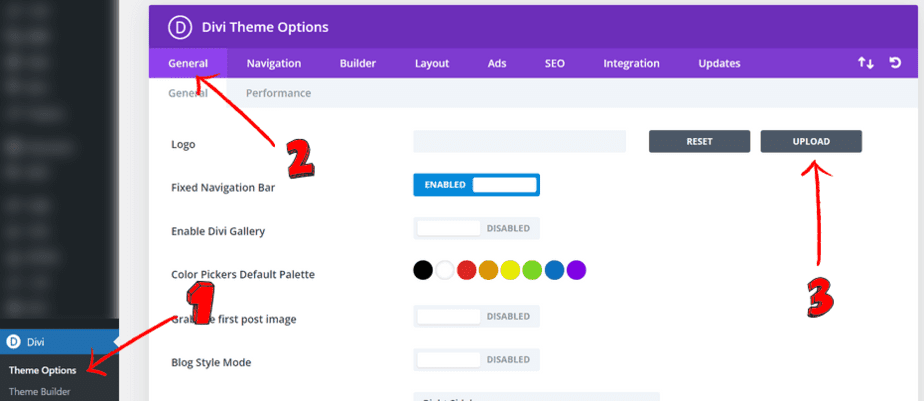Pick the black palette swatch
The image size is (924, 401).
pos(423,270)
